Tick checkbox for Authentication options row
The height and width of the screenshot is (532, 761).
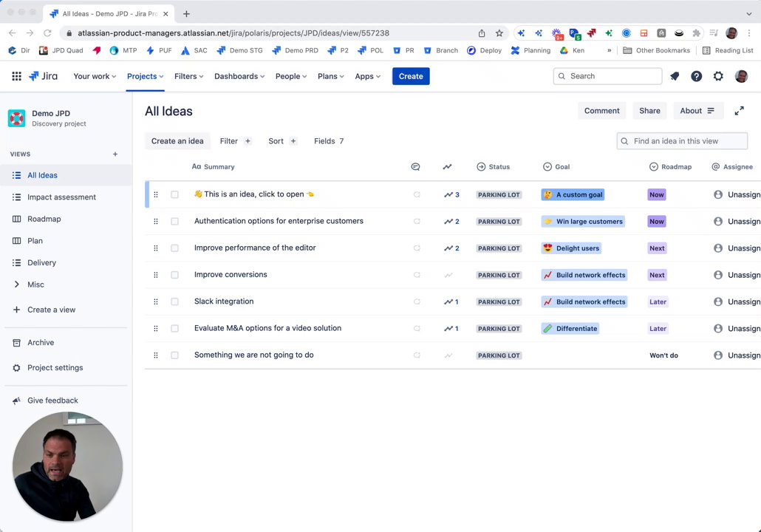(174, 222)
